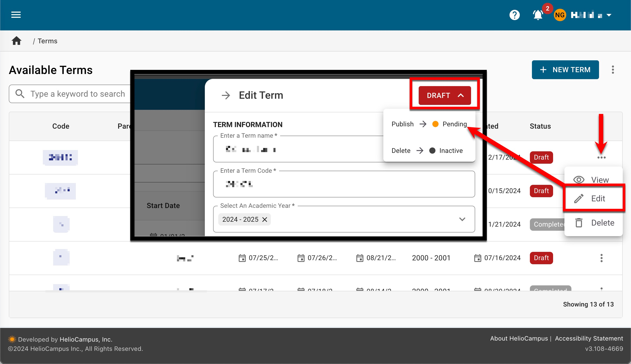Viewport: 631px width, 364px height.
Task: Choose Delete to Inactive option
Action: 427,151
